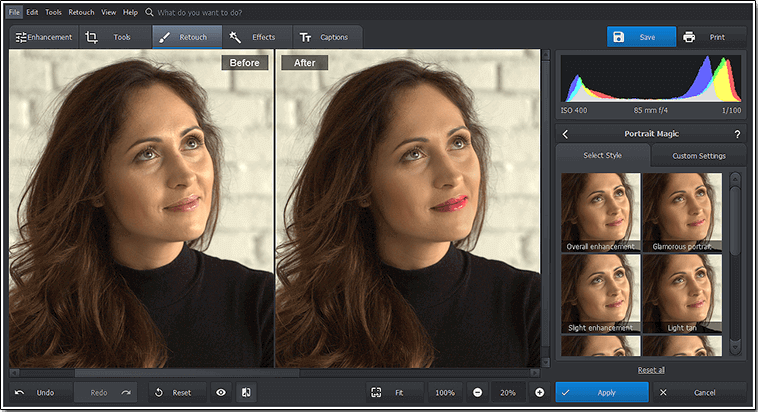Open the View menu
This screenshot has width=758, height=412.
pos(108,13)
